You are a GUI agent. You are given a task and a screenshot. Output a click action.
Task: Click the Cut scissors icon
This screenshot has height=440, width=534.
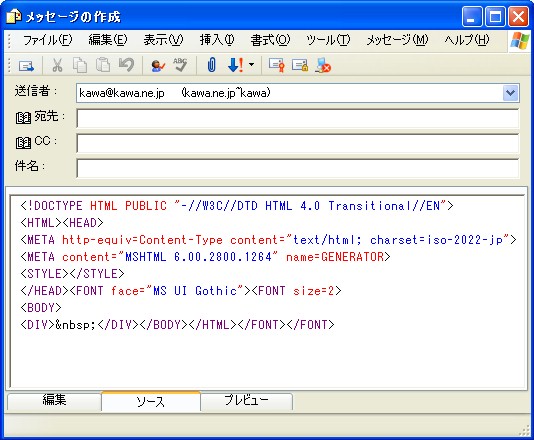pos(57,65)
